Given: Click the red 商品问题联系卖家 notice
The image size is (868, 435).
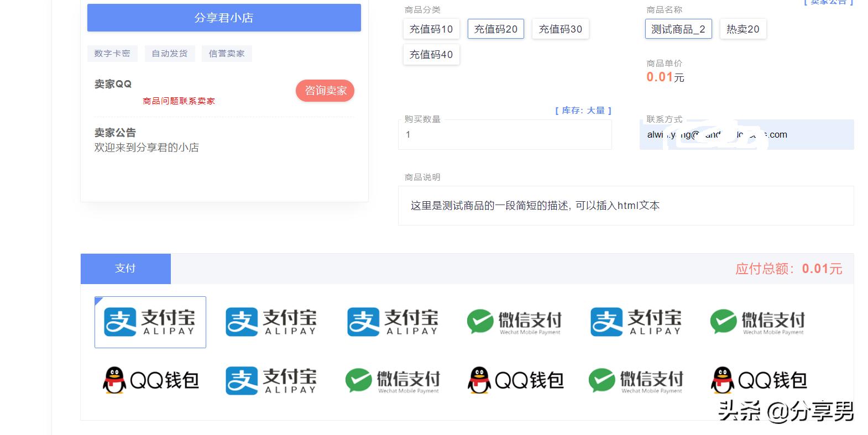Looking at the screenshot, I should [x=179, y=101].
